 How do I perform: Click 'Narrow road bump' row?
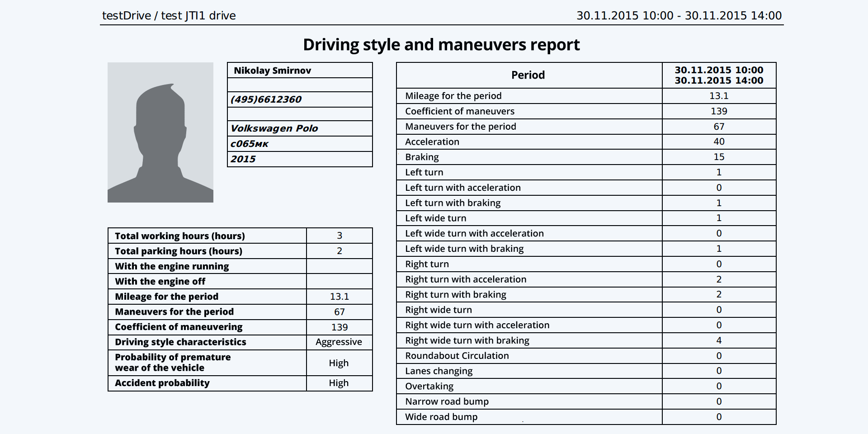click(x=586, y=401)
